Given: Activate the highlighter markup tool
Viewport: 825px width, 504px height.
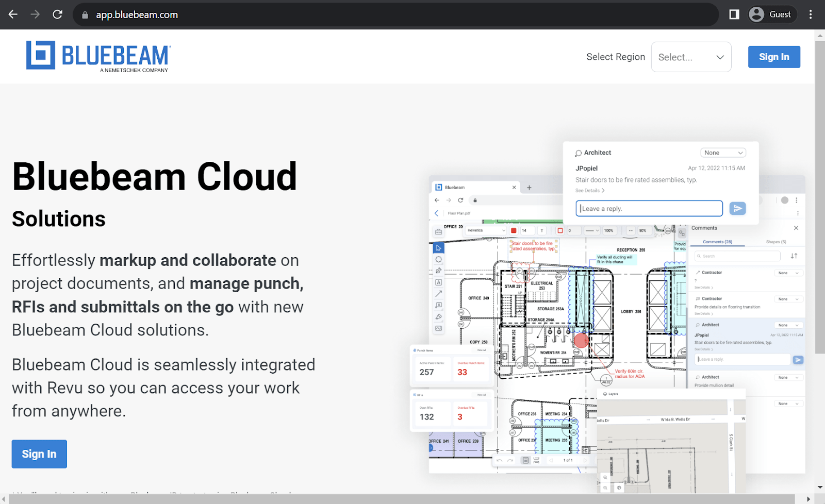Looking at the screenshot, I should pos(438,317).
